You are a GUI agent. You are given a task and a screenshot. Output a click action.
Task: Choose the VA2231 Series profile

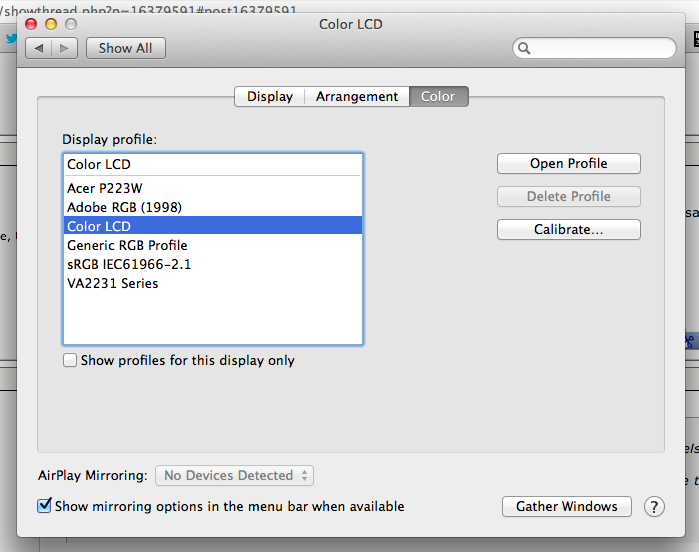click(x=213, y=283)
